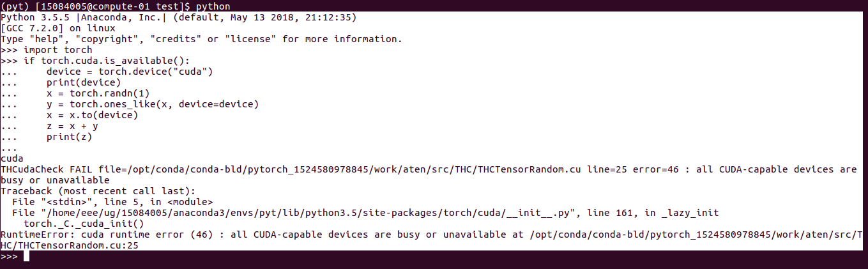Click the 'torch._C._cuda_init()' line
The width and height of the screenshot is (868, 269).
pos(84,224)
